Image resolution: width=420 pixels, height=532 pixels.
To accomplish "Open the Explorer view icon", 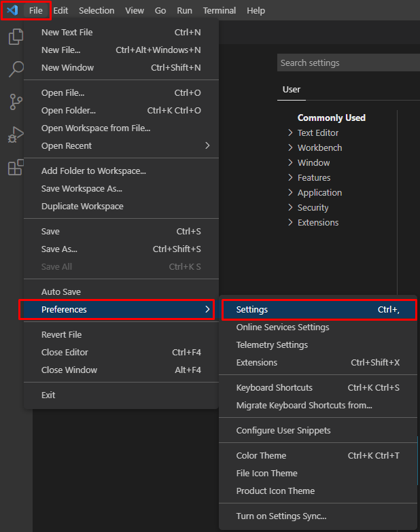I will click(x=16, y=37).
